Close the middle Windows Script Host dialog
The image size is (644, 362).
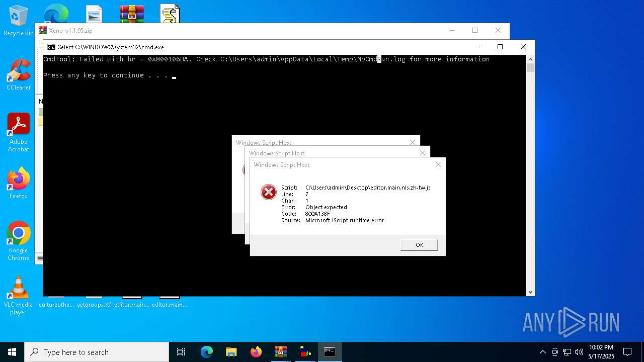click(423, 153)
